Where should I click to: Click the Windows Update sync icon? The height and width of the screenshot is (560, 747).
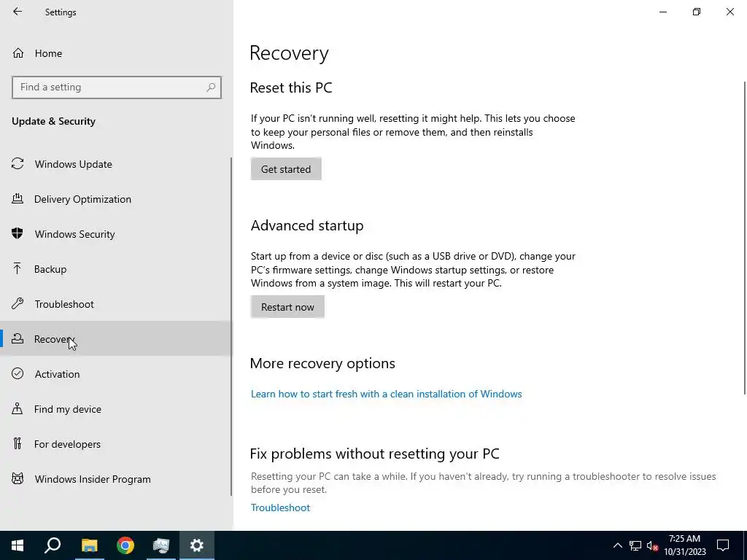pos(18,164)
